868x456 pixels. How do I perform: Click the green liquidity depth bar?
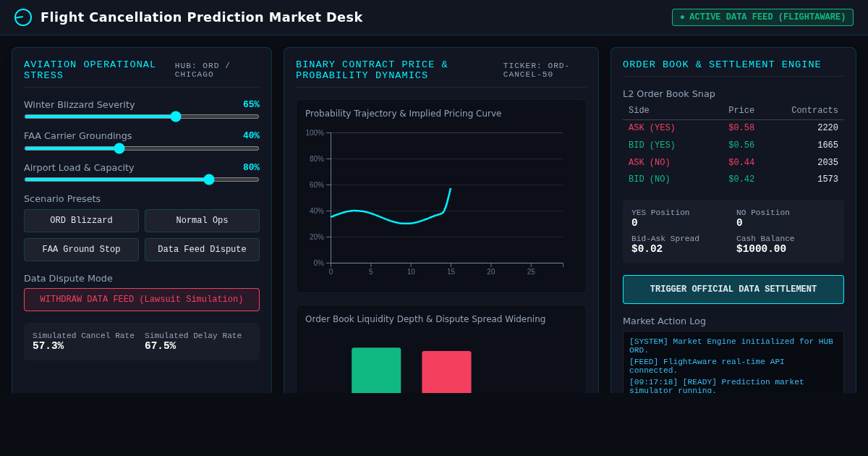pyautogui.click(x=376, y=371)
